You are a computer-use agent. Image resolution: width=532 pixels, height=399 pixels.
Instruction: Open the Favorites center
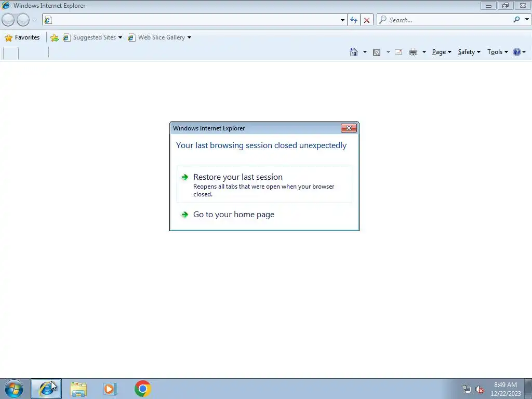click(x=22, y=37)
